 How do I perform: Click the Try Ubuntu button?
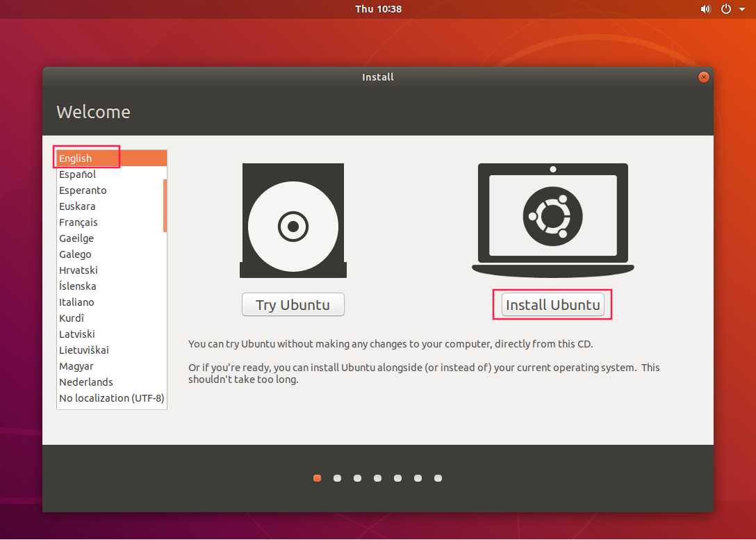(x=293, y=304)
